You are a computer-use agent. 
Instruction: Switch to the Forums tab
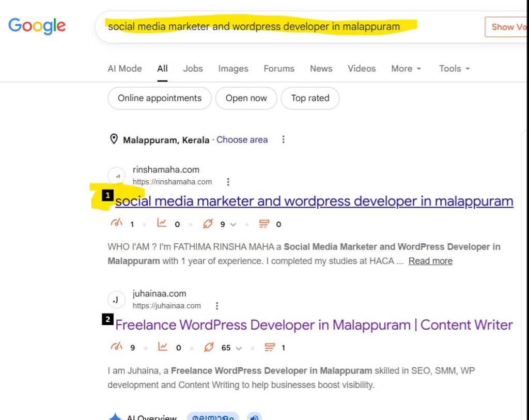279,69
